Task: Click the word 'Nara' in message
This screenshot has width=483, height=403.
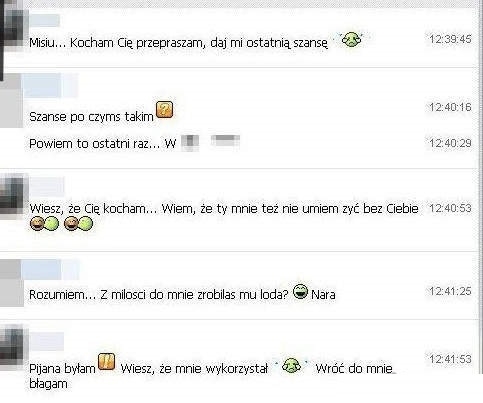Action: click(323, 295)
